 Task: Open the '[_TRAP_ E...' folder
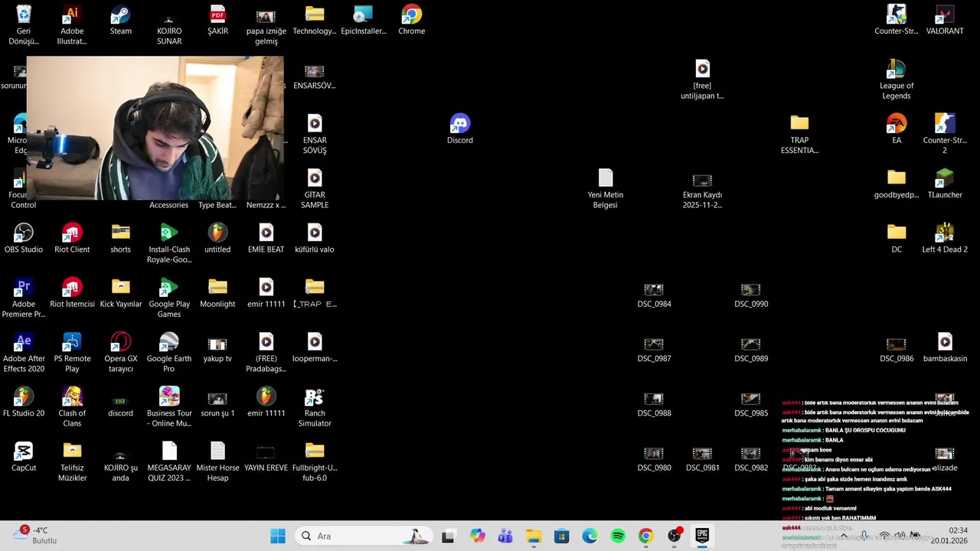click(x=315, y=294)
